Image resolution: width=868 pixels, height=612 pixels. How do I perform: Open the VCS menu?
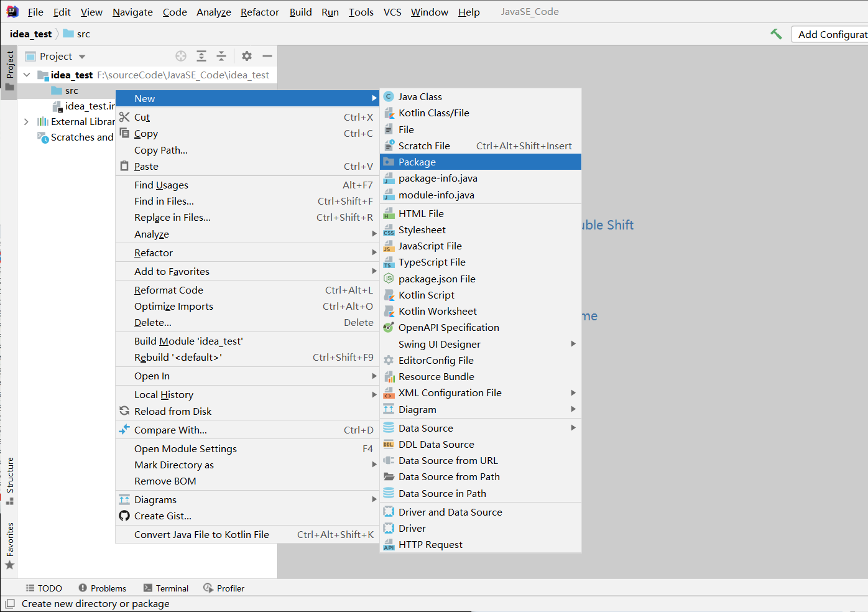[392, 12]
